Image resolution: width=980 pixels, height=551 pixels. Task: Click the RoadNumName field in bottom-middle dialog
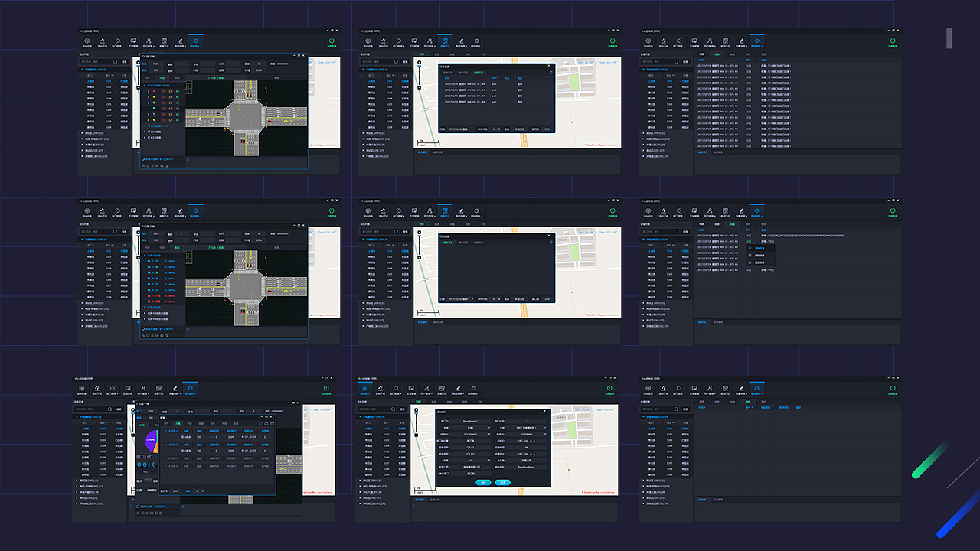527,467
